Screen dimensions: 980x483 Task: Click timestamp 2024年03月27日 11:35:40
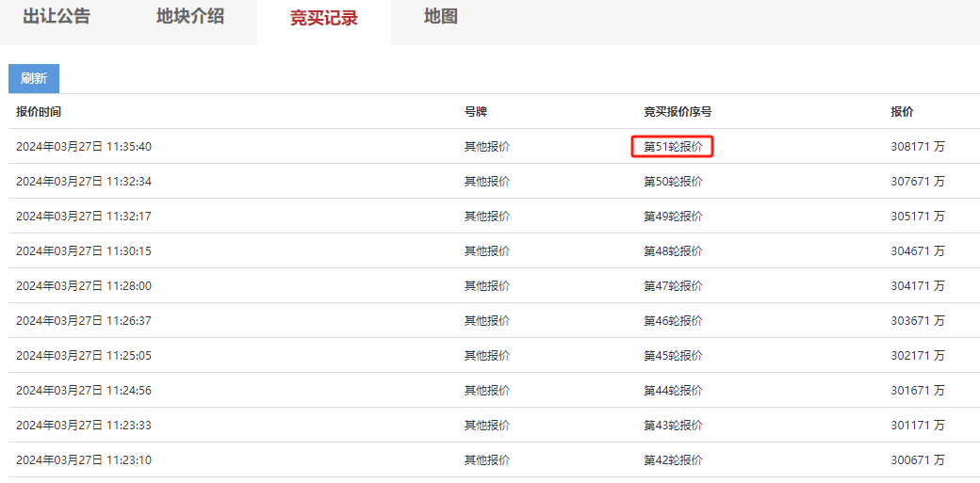coord(84,147)
